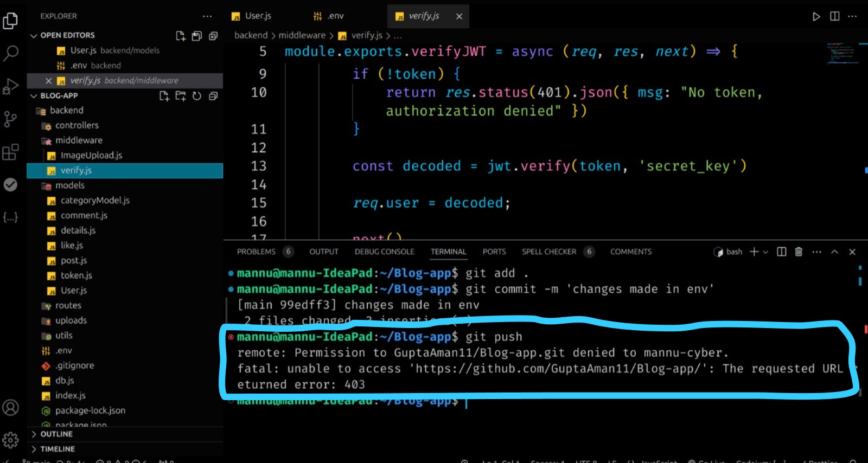Open the Search view in activity bar
868x463 pixels.
tap(10, 53)
